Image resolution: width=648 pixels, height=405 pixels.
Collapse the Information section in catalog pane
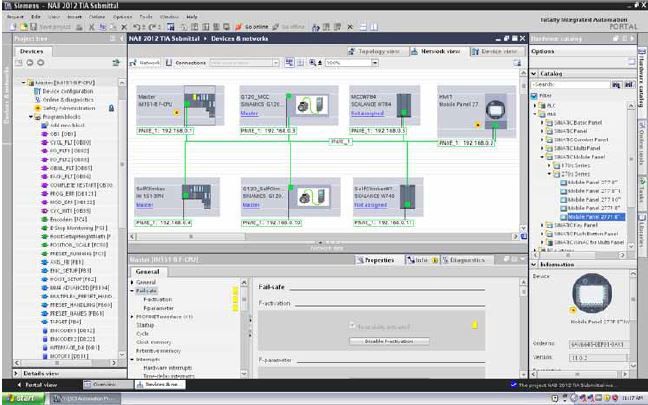point(534,264)
